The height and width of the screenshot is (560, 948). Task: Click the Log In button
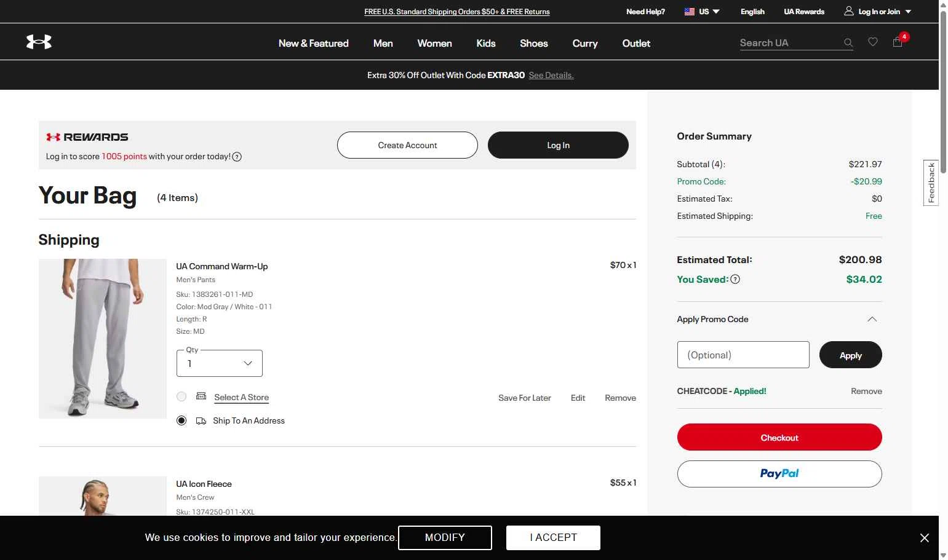tap(558, 145)
